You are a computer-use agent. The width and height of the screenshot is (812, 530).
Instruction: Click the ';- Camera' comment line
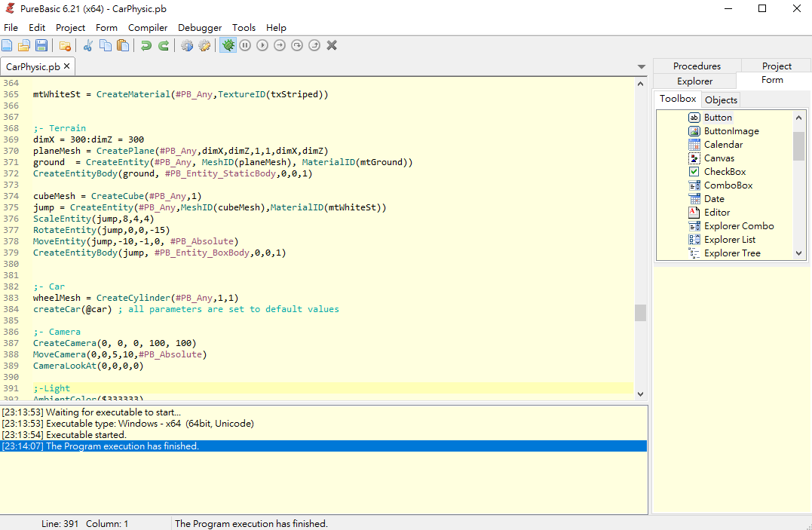tap(57, 332)
